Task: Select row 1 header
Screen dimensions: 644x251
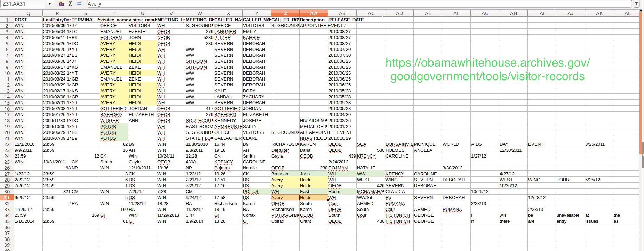Action: 7,20
